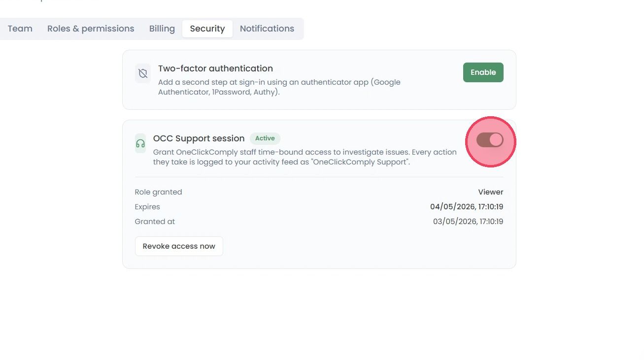This screenshot has width=644, height=360.
Task: Enable two-factor authentication
Action: tap(483, 72)
